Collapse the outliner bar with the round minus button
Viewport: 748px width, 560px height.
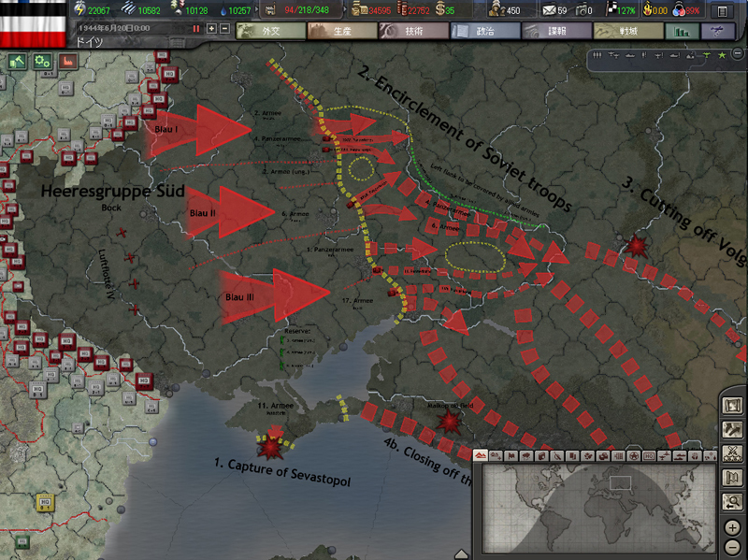coord(737,53)
